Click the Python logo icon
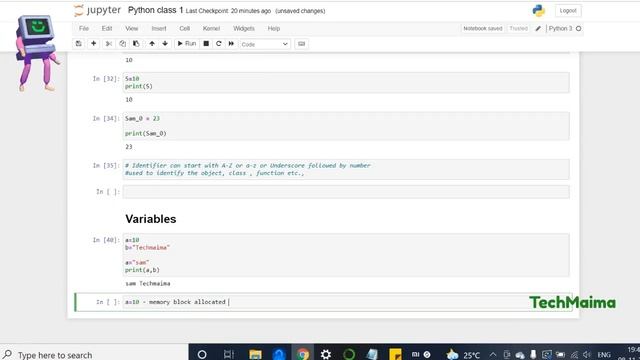640x360 pixels. (x=538, y=11)
